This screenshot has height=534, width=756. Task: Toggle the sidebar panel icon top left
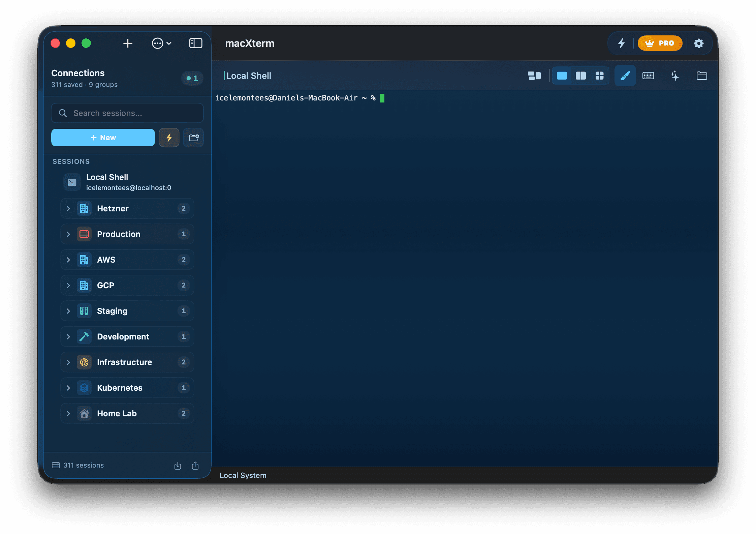195,43
